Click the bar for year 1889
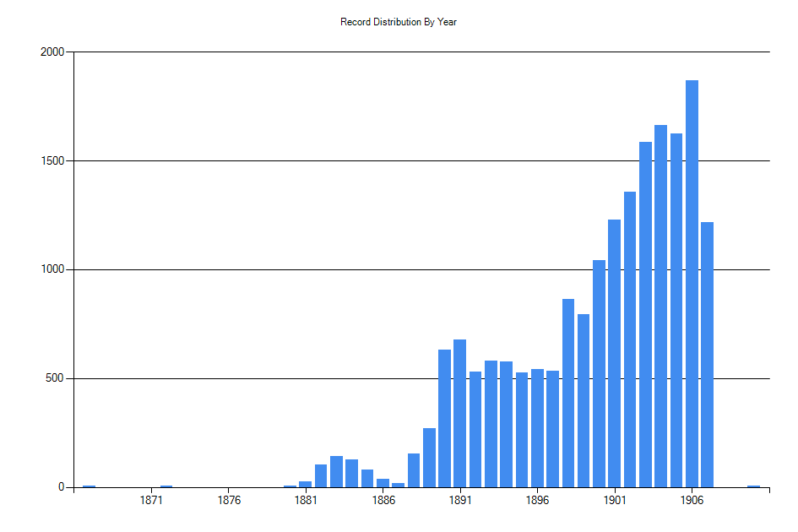 [429, 458]
